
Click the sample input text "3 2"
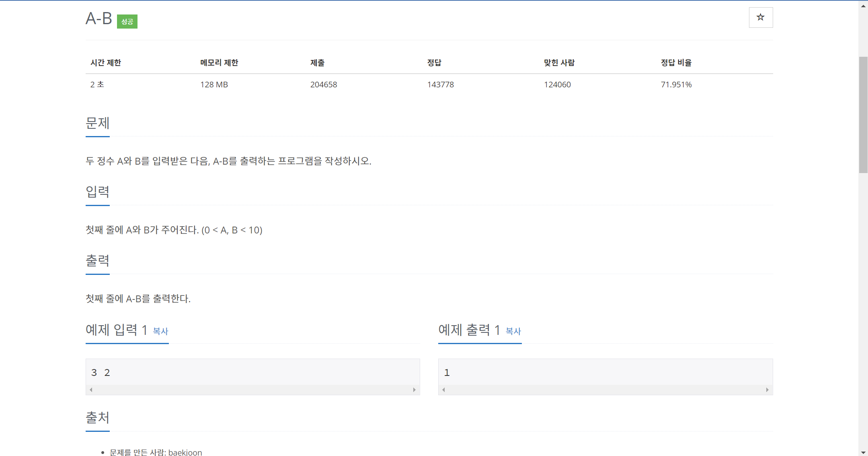(101, 373)
